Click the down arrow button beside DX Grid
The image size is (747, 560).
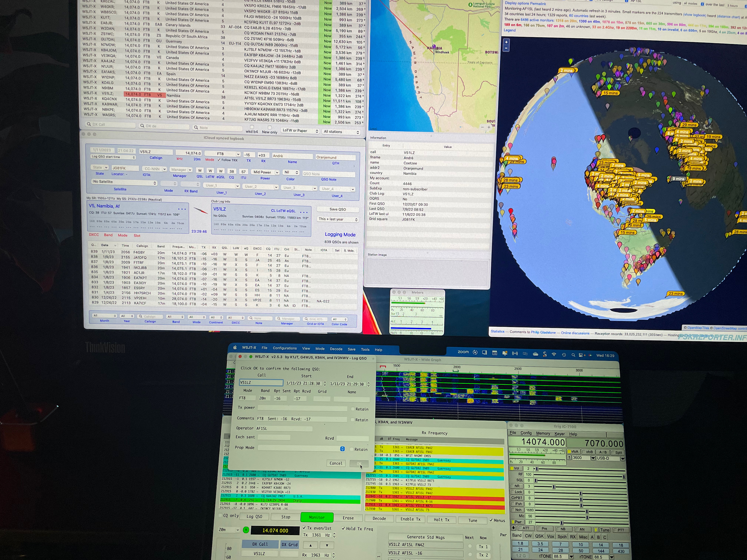point(326,545)
